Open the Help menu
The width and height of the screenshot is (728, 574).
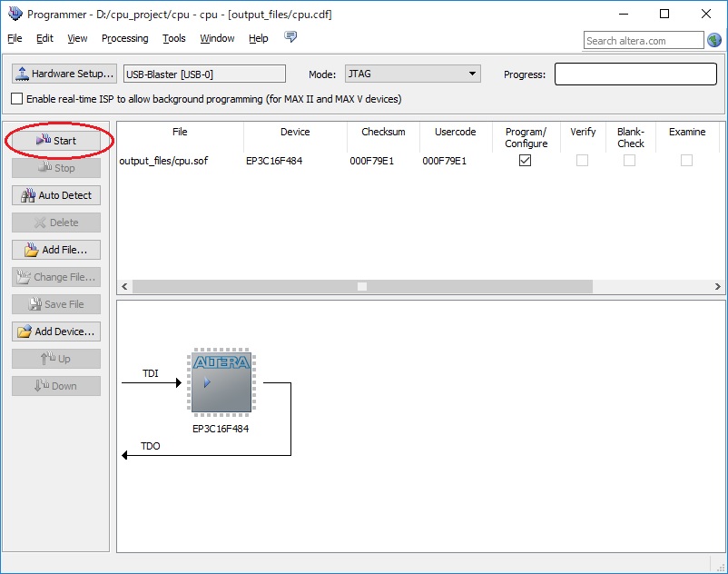coord(258,38)
